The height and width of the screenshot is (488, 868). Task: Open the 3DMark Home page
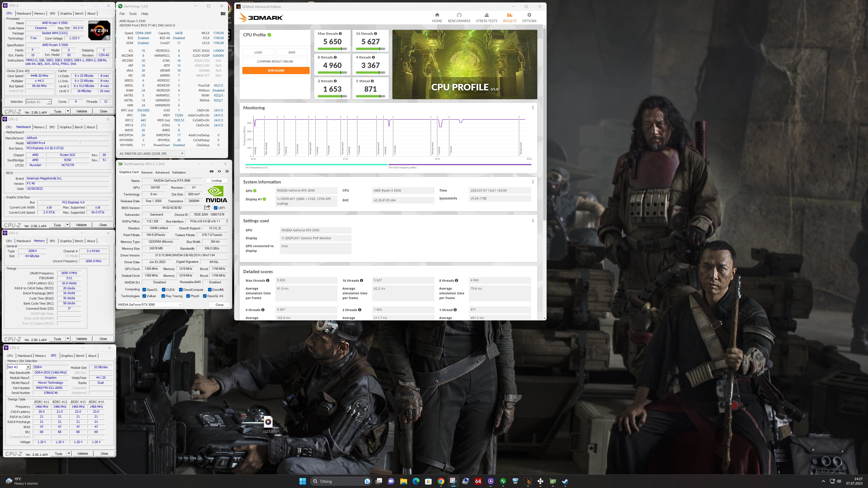point(437,18)
